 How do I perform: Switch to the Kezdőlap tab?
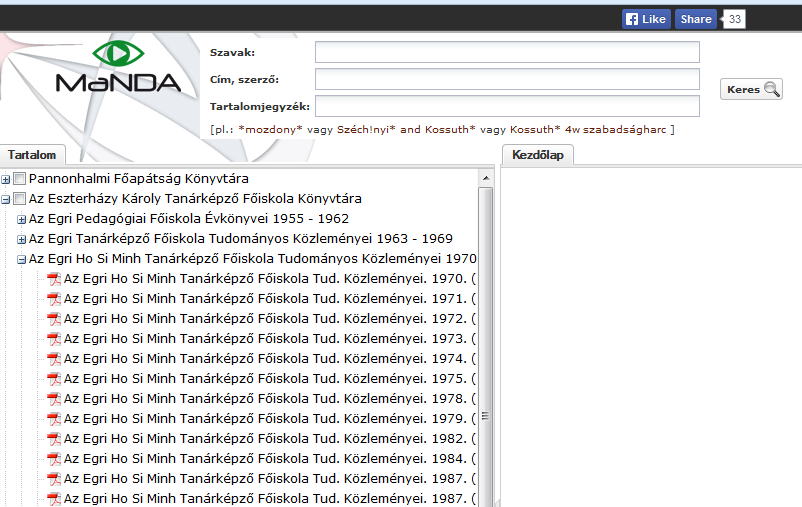point(538,155)
